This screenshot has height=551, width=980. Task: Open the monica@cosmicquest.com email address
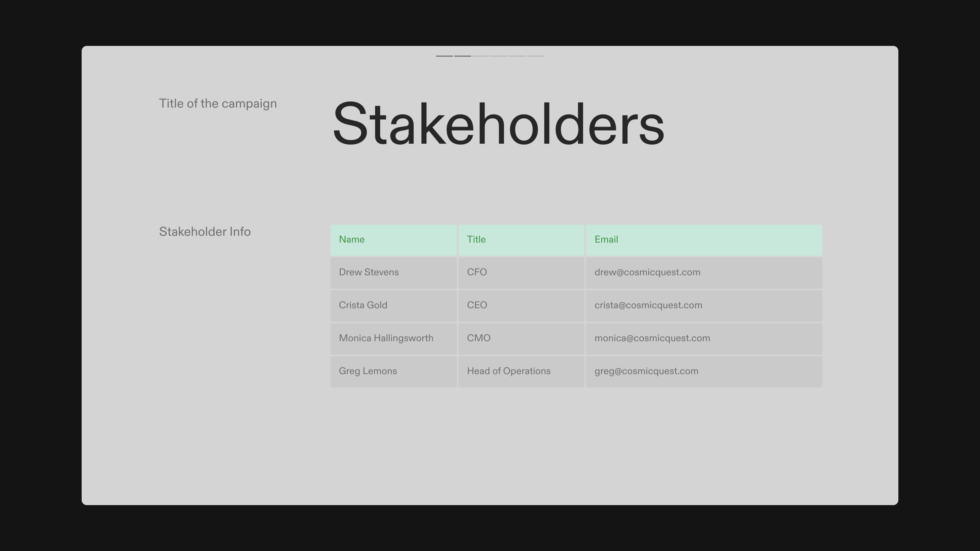652,338
